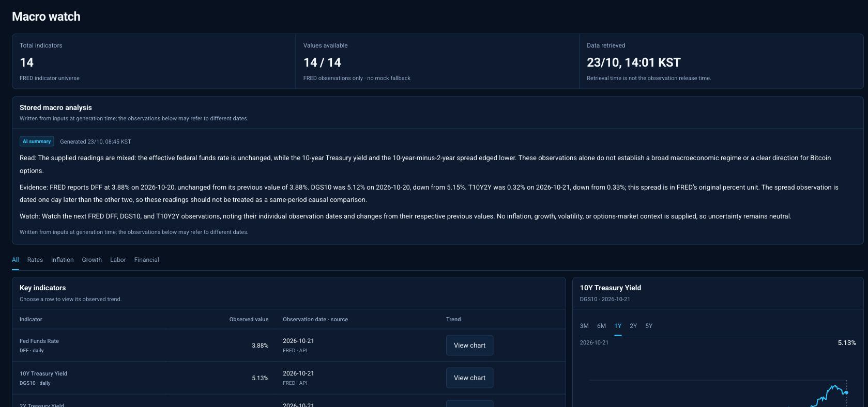Pick the 5Y chart range
868x407 pixels.
[x=649, y=326]
